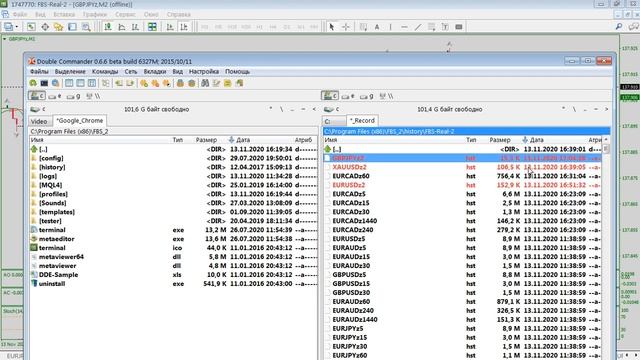
Task: Go to root via backslash button in left panel
Action: point(281,109)
